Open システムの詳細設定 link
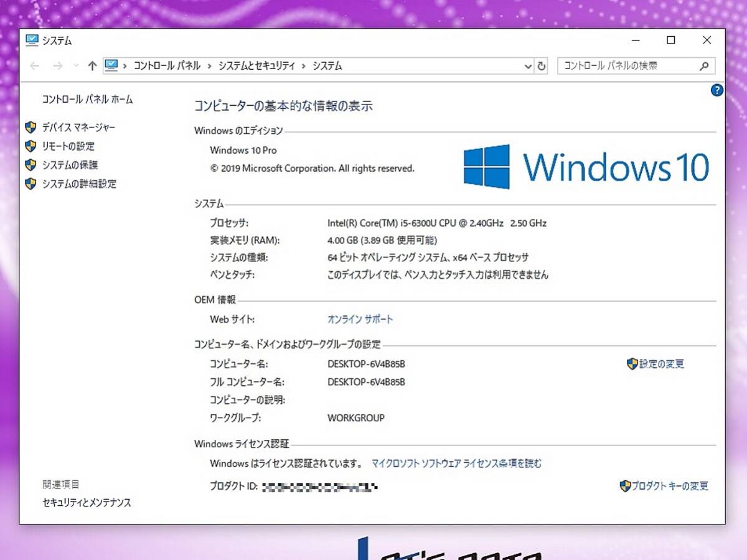Image resolution: width=747 pixels, height=560 pixels. 79,184
